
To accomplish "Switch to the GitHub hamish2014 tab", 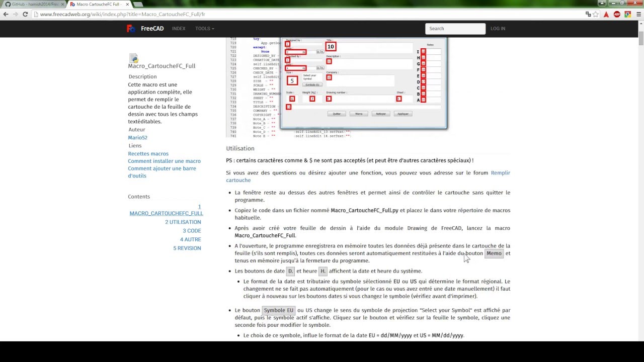I will (x=34, y=5).
